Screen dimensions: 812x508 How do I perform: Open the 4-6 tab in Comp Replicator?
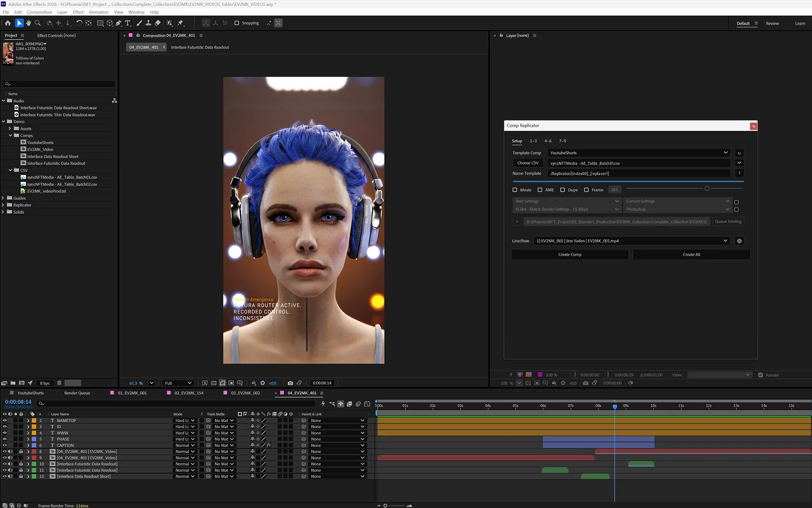pyautogui.click(x=548, y=141)
